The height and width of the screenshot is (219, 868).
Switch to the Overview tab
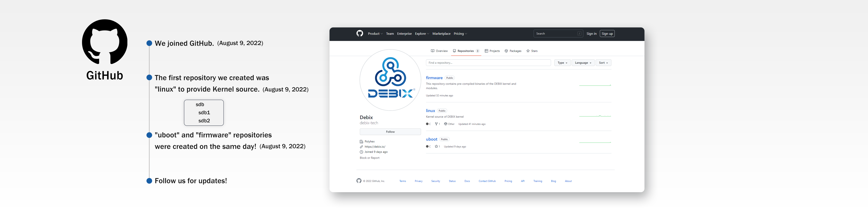pos(439,51)
